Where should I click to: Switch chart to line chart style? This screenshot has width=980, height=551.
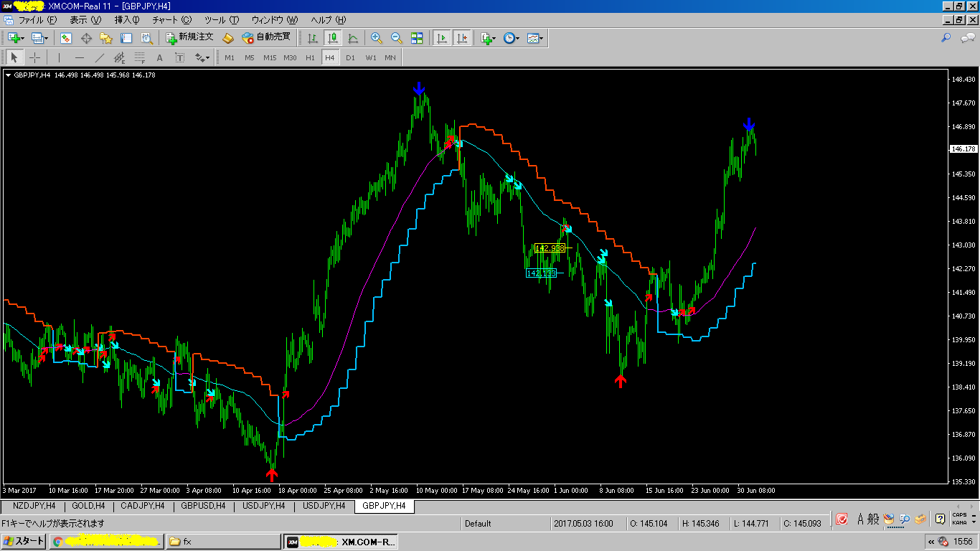[353, 38]
